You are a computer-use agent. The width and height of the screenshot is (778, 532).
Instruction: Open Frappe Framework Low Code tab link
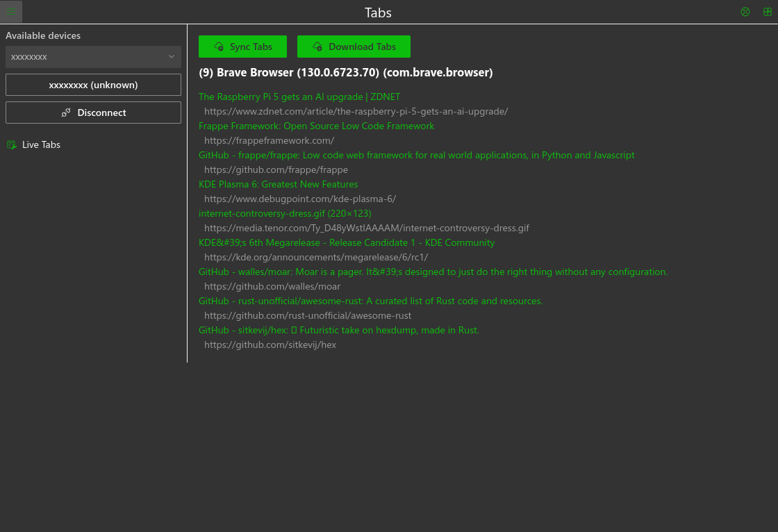[x=316, y=126]
